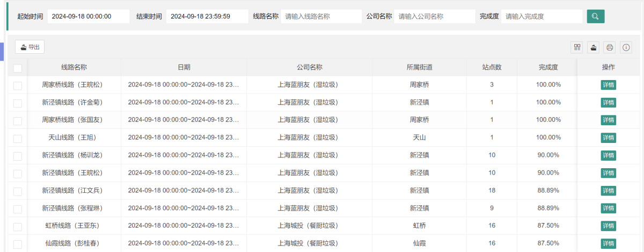
Task: Open 详情 for 新泾镇线路（杨训龙）
Action: pos(608,155)
